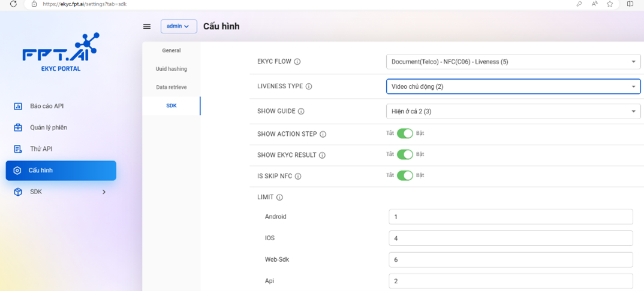Expand the SDK sidebar submenu chevron
Image resolution: width=644 pixels, height=291 pixels.
(104, 192)
